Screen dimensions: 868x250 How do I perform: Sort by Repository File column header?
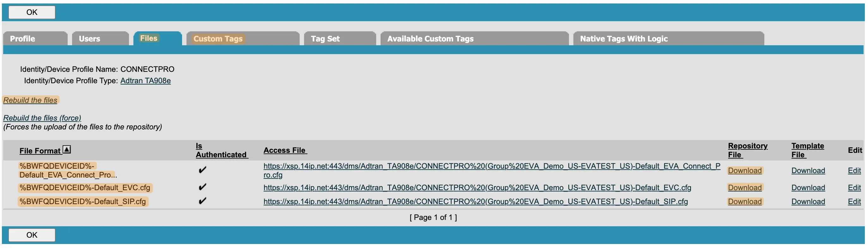[x=748, y=150]
